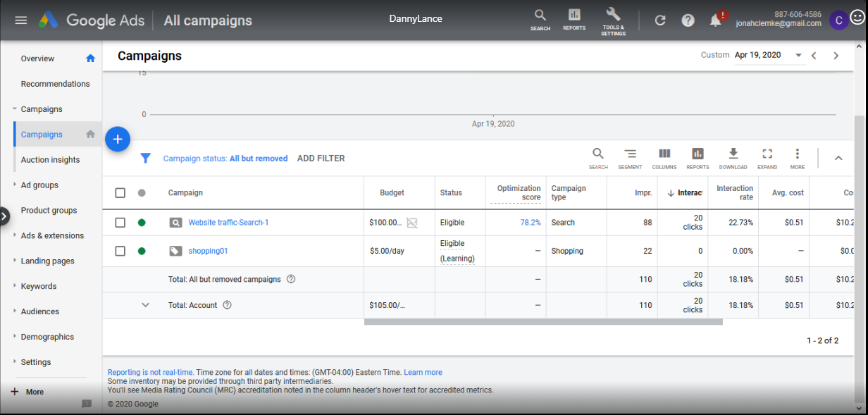The image size is (868, 415).
Task: Edit the Campaign status filter
Action: [x=225, y=159]
